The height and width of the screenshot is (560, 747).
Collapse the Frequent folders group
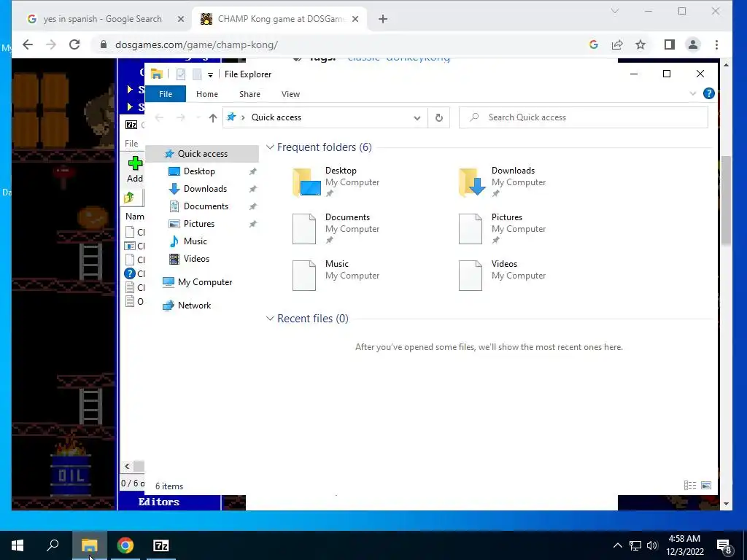click(x=270, y=147)
